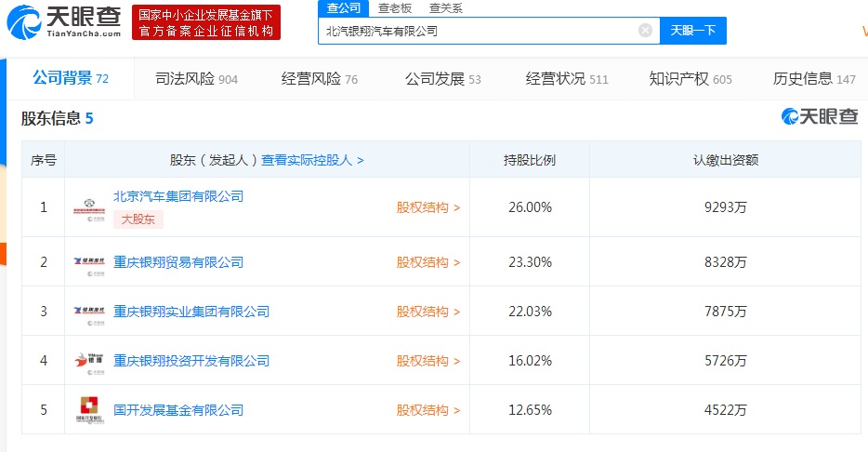View 股权结构 for 重庆银翔贸易有限公司
The image size is (868, 452).
[427, 262]
